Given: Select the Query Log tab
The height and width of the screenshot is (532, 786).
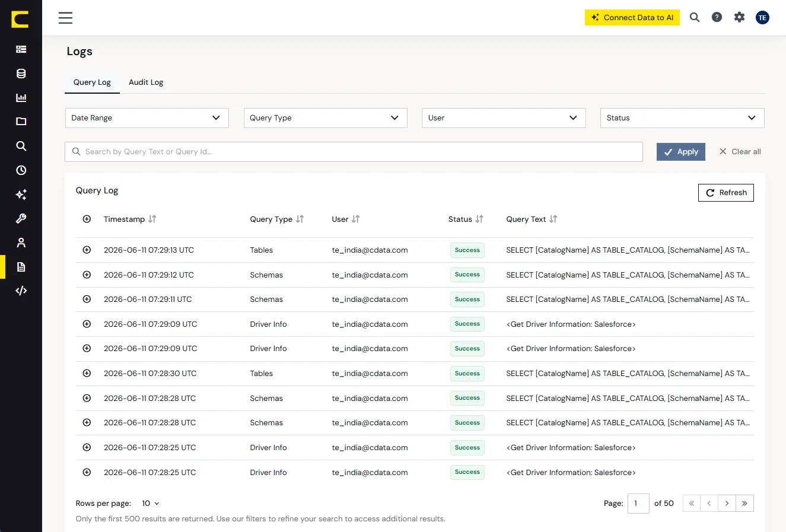Looking at the screenshot, I should [x=92, y=82].
